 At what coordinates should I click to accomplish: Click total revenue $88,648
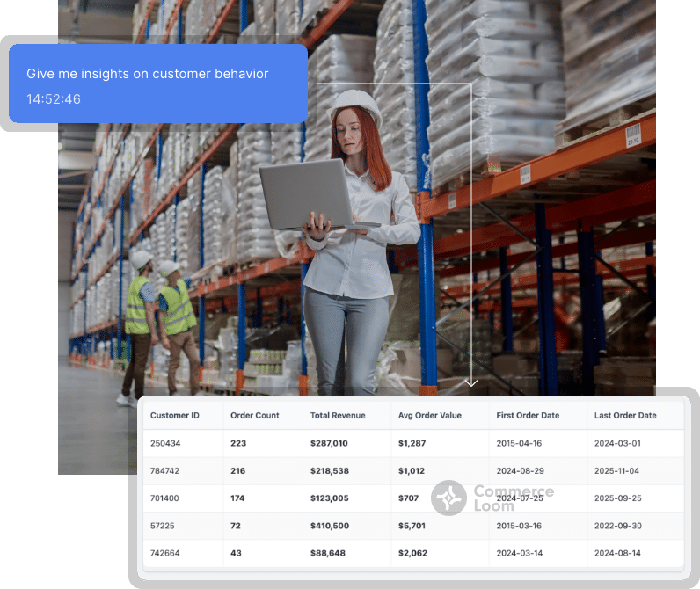(x=328, y=553)
